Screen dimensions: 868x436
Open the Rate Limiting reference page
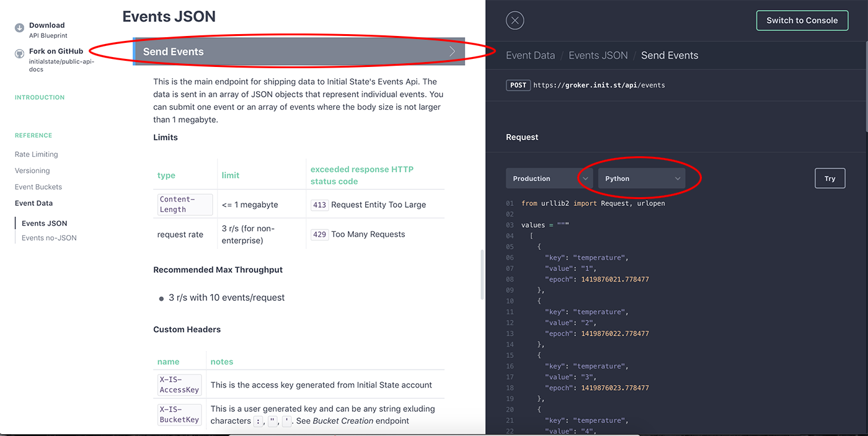[36, 154]
